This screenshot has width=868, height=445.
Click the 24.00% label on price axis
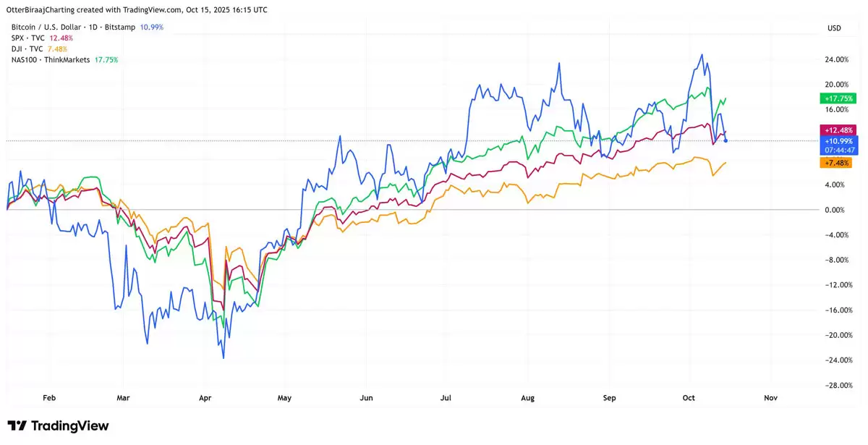(x=836, y=59)
